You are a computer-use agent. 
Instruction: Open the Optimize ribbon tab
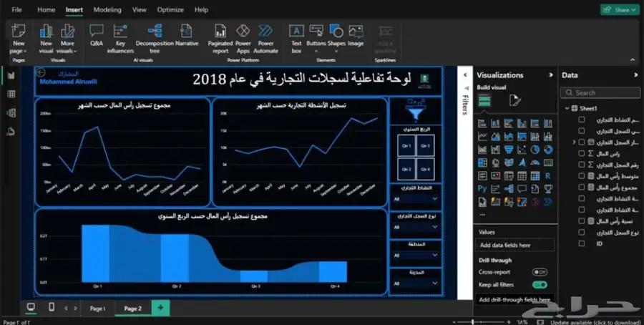170,10
